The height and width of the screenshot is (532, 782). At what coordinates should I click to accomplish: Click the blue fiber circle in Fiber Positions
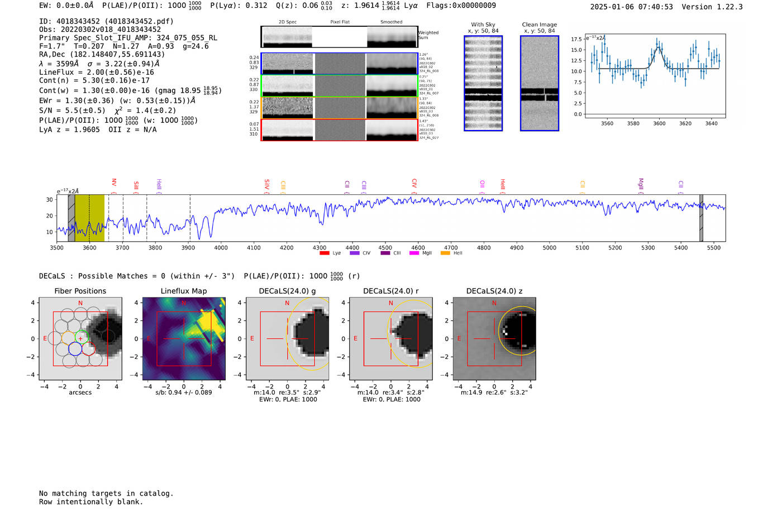75,349
